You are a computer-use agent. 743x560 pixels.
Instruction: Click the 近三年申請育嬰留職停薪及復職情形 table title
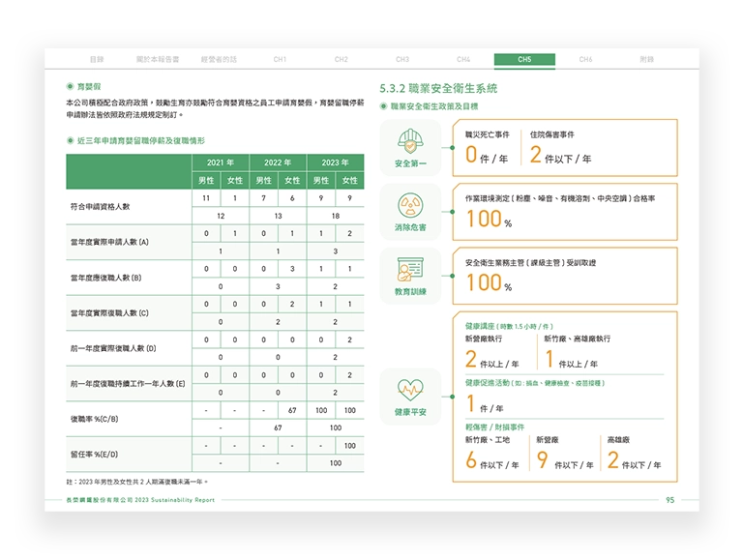[x=140, y=140]
